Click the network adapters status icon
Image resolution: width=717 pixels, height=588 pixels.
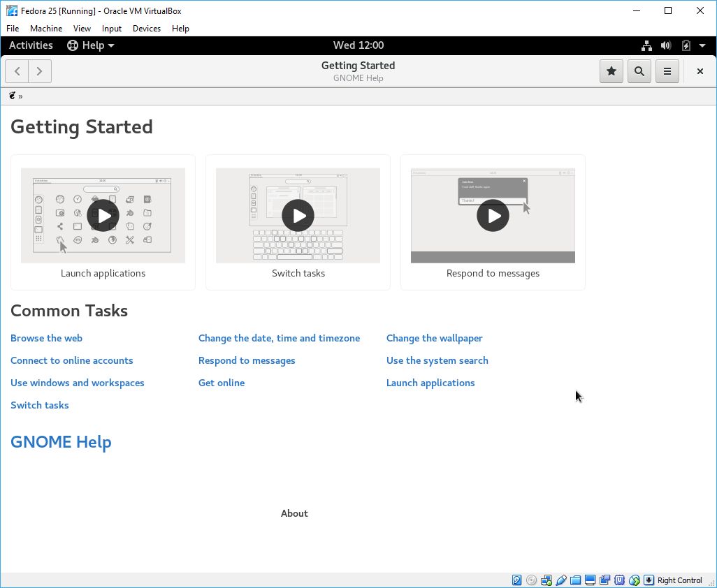pos(546,580)
